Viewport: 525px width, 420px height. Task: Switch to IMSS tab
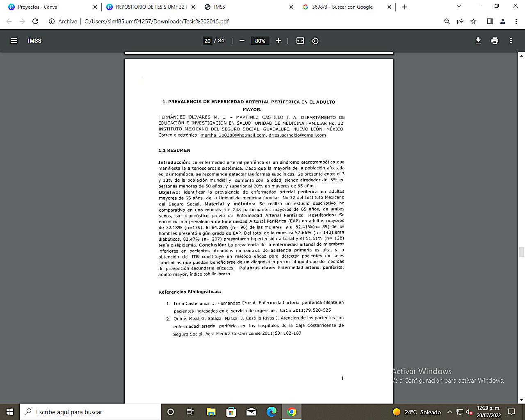(248, 7)
